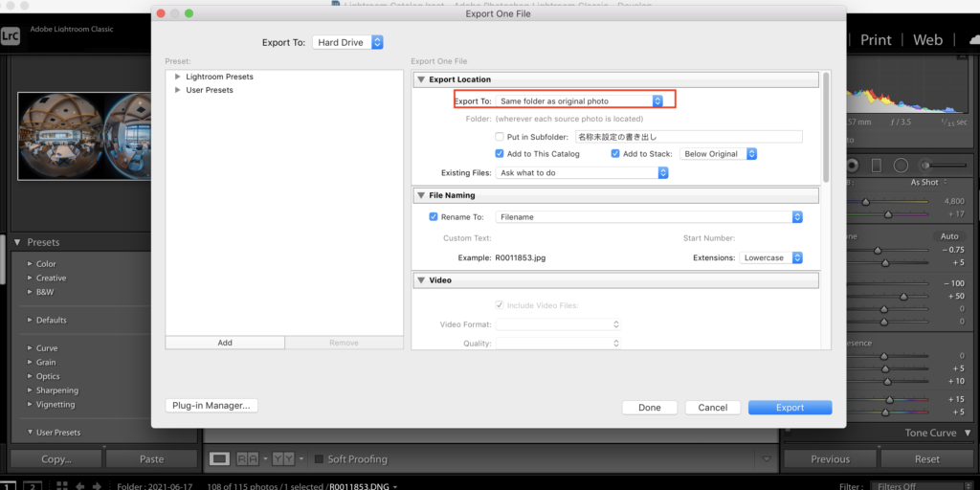Expand the B&W presets folder
Screen dimensions: 980x490
pos(30,292)
